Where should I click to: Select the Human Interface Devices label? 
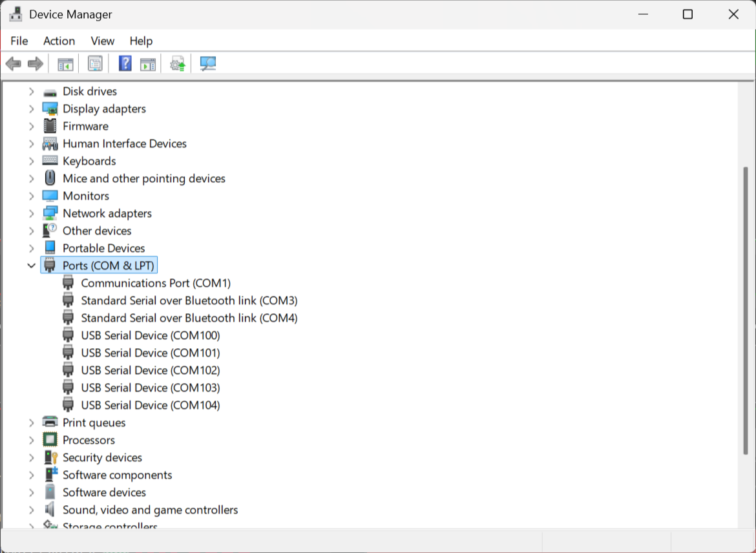[125, 143]
